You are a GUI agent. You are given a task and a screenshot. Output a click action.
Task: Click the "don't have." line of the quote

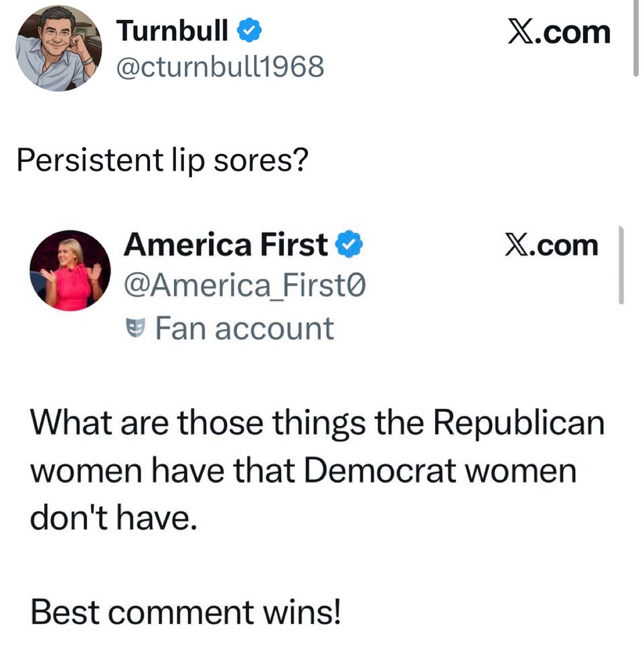pos(114,518)
